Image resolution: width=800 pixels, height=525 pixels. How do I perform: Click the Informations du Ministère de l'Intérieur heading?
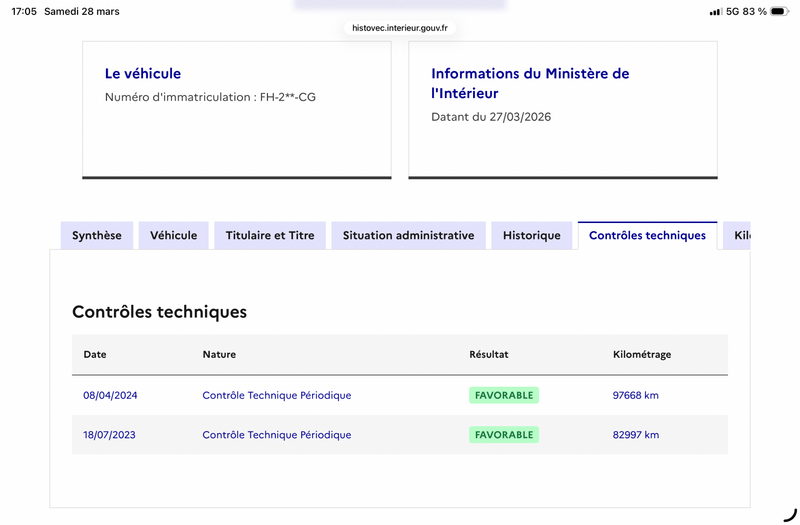tap(530, 83)
